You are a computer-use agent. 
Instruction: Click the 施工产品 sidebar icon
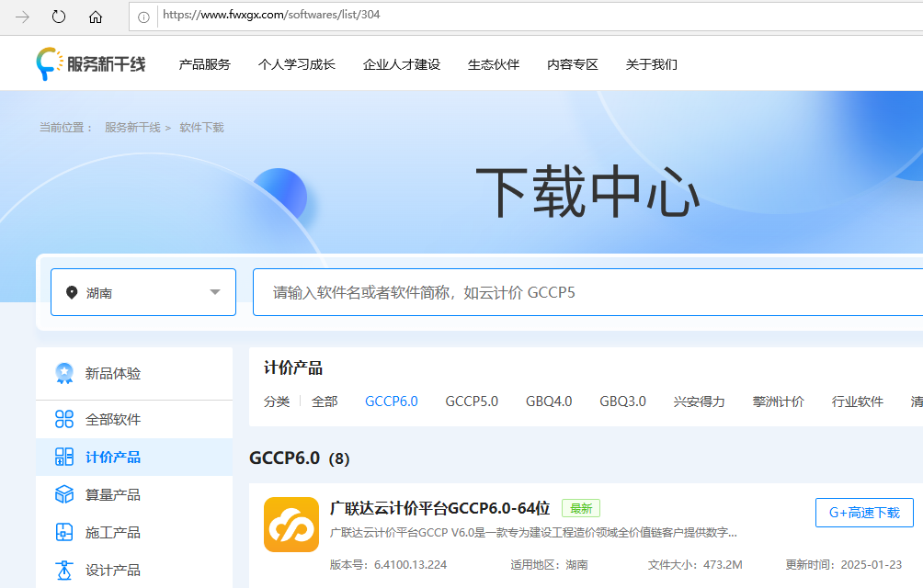point(64,532)
